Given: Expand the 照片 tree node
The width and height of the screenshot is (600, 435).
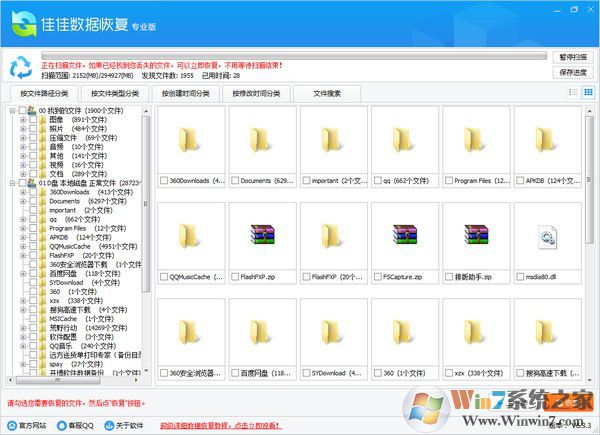Looking at the screenshot, I should [x=23, y=129].
